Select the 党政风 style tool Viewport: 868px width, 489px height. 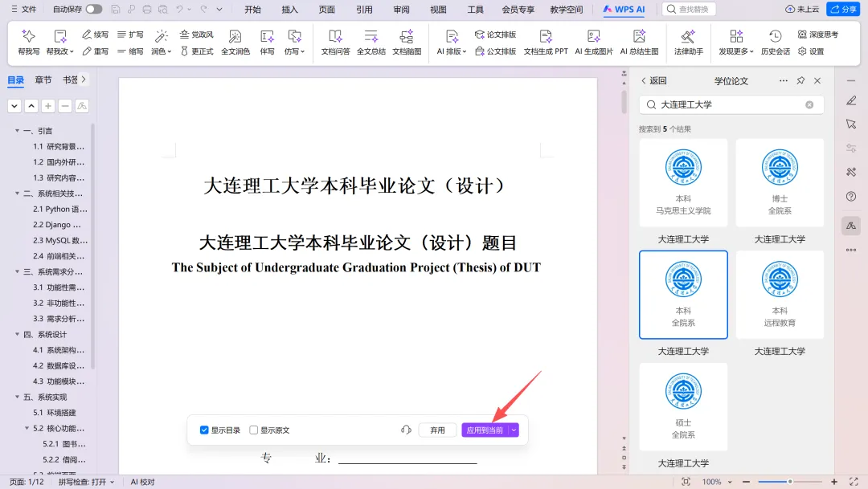pyautogui.click(x=197, y=35)
